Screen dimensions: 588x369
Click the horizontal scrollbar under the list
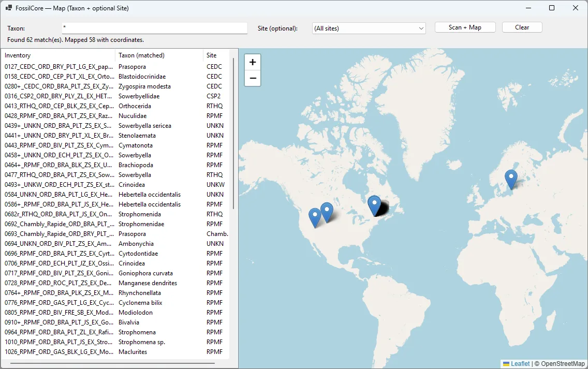coord(112,363)
